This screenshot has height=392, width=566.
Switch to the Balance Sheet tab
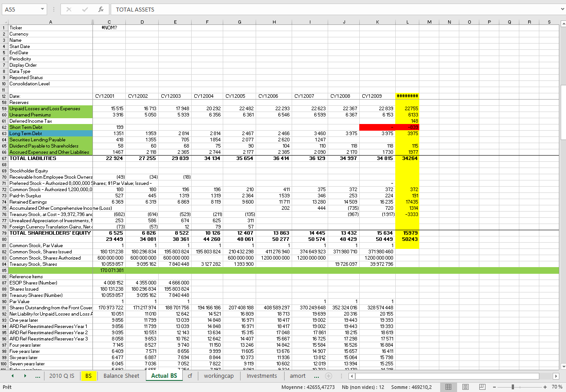click(x=121, y=376)
